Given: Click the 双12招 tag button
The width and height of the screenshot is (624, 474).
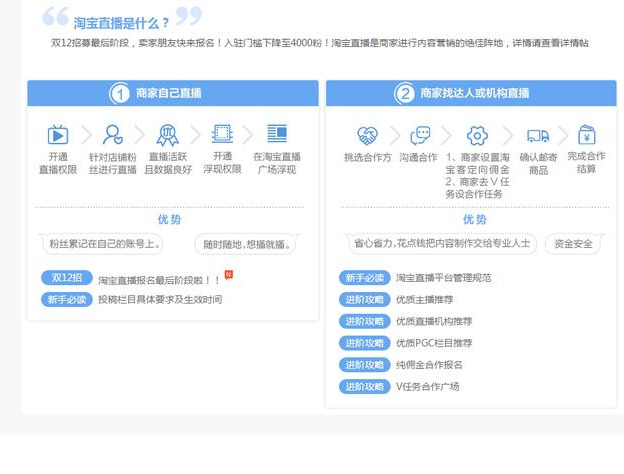Looking at the screenshot, I should [x=66, y=278].
